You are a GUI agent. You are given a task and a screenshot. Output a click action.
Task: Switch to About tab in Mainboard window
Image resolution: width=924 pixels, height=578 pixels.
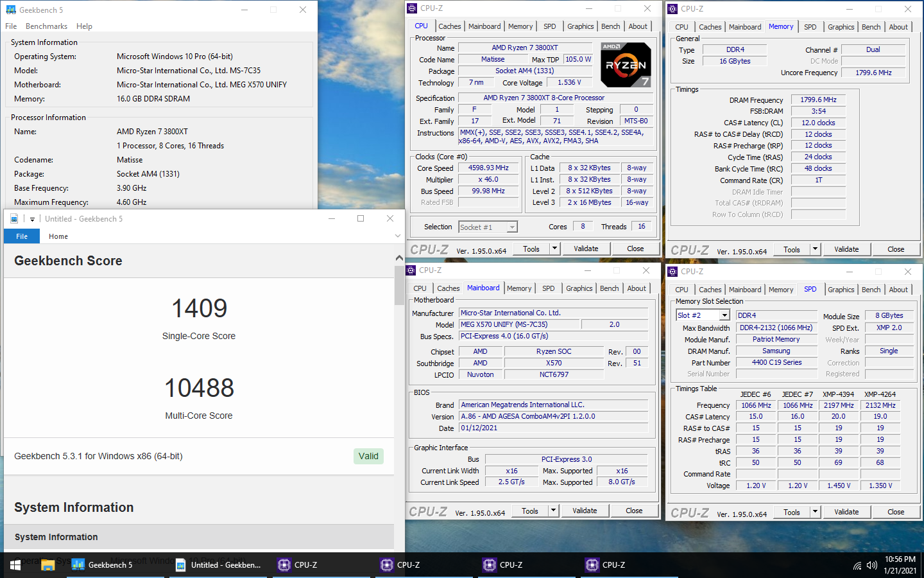(x=637, y=288)
